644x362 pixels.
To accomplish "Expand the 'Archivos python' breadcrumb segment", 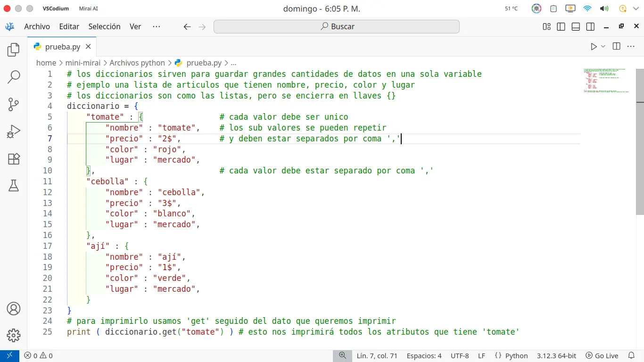I will (x=137, y=63).
